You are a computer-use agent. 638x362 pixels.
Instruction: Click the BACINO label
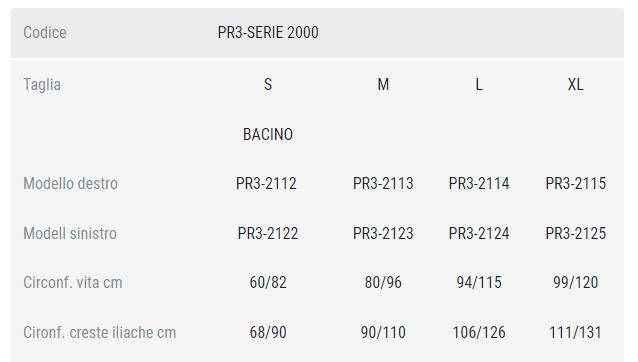tap(268, 134)
